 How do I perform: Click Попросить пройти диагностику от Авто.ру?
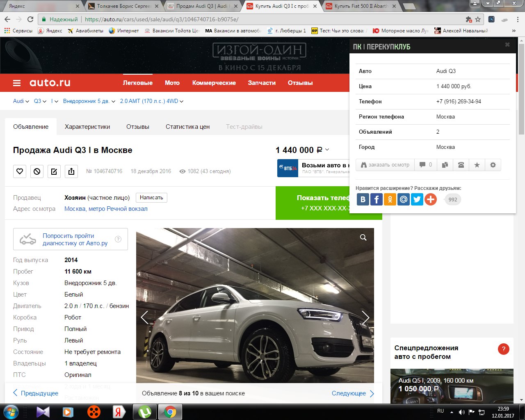[71, 239]
